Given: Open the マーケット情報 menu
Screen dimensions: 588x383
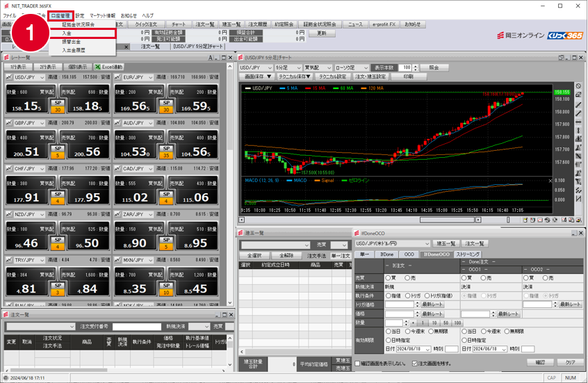Looking at the screenshot, I should [x=102, y=16].
